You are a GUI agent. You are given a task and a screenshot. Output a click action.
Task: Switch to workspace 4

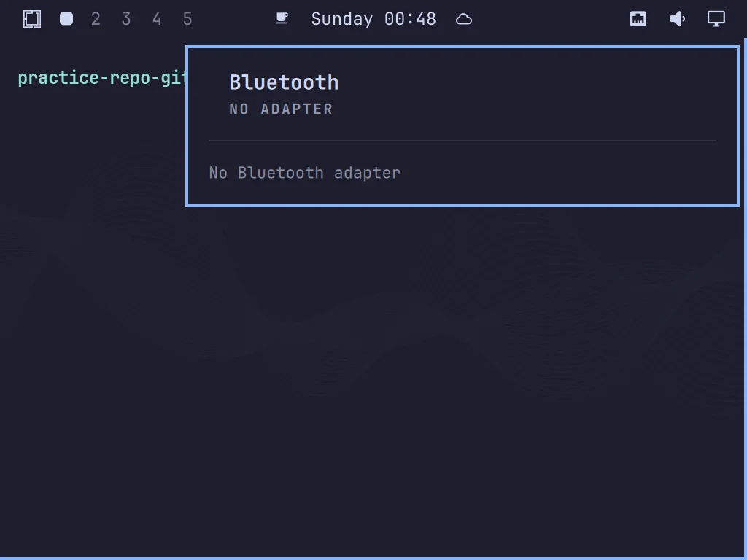tap(157, 19)
